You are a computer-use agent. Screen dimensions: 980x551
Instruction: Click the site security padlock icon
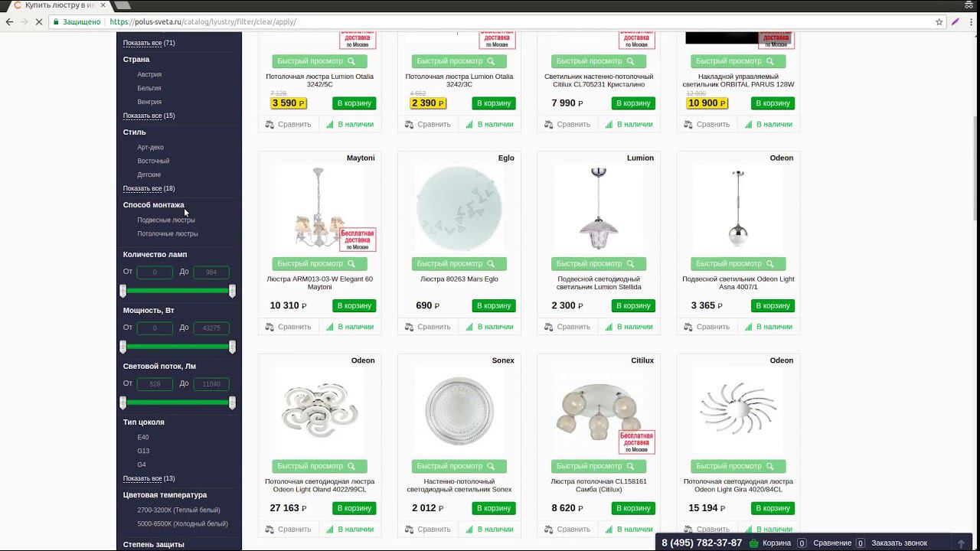tap(56, 22)
